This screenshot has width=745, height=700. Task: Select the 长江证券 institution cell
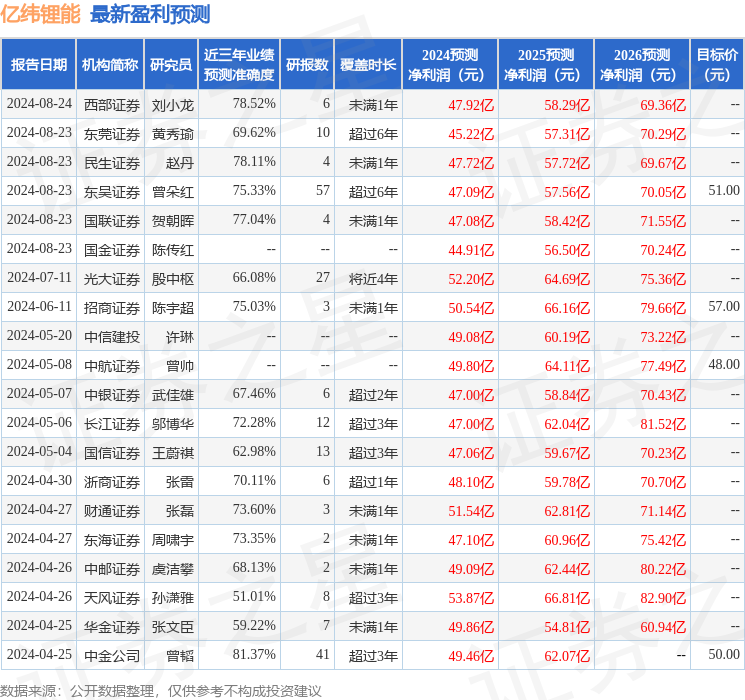coord(112,424)
